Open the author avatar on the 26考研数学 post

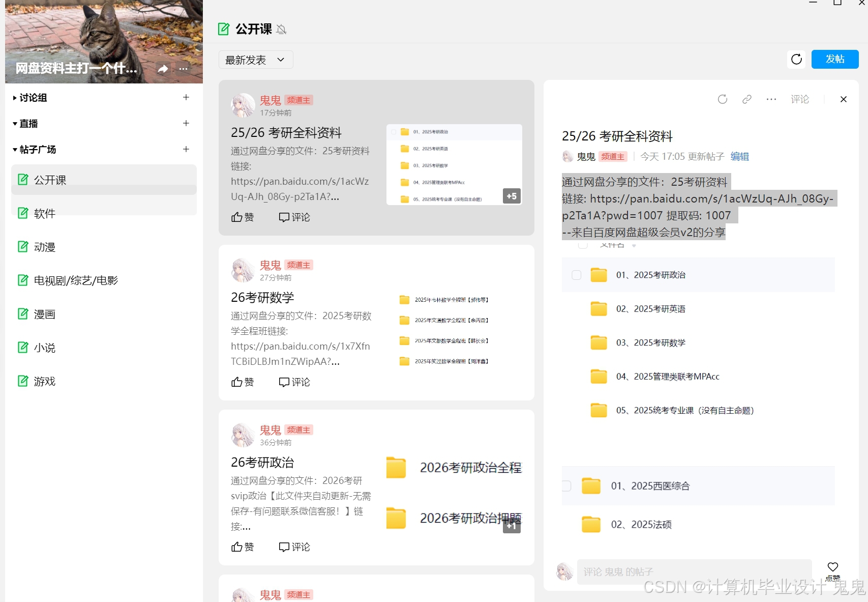tap(243, 270)
